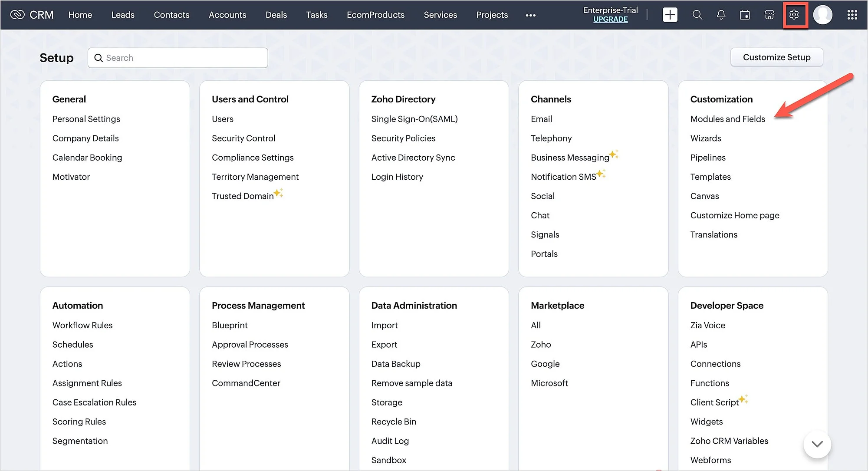Screen dimensions: 868x471
Task: Go to the Services module tab
Action: click(440, 15)
